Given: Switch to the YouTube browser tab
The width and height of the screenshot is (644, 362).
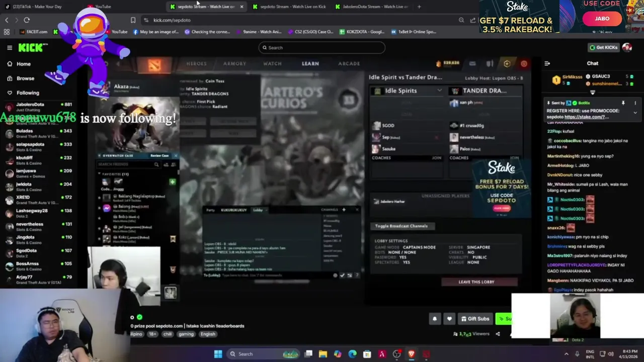Looking at the screenshot, I should (103, 7).
